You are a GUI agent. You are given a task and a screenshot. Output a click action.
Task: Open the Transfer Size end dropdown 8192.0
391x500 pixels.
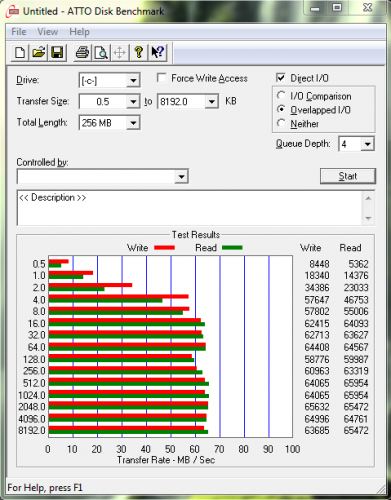point(212,102)
